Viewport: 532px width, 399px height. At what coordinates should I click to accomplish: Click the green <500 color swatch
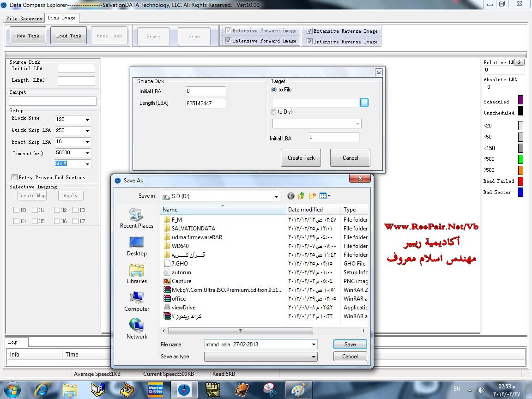(520, 159)
